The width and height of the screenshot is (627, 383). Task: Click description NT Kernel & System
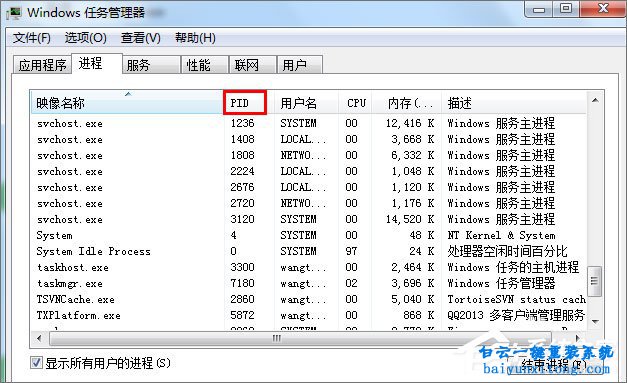click(501, 235)
